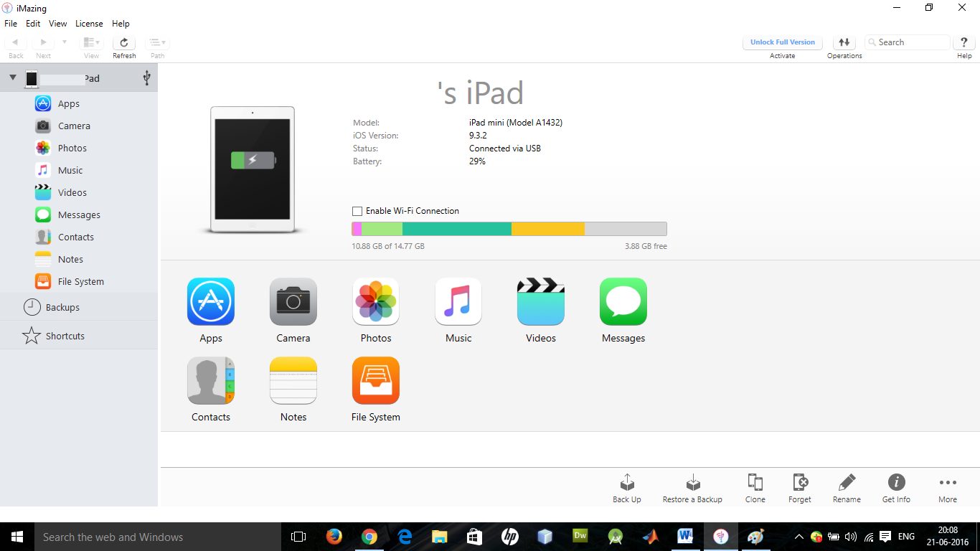Screen dimensions: 980x551
Task: Focus the Search input field
Action: click(908, 42)
